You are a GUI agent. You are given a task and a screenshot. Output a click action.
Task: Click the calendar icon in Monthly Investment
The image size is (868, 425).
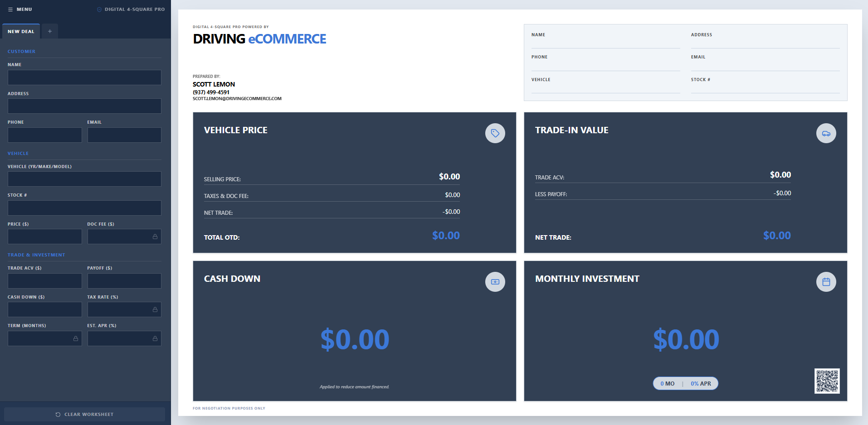pos(826,282)
